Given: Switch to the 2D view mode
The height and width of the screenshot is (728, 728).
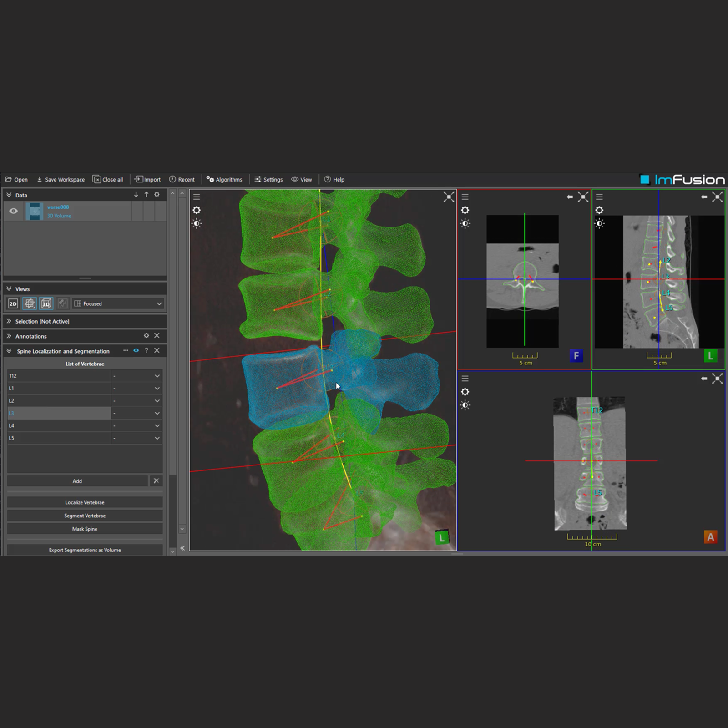Looking at the screenshot, I should tap(13, 303).
